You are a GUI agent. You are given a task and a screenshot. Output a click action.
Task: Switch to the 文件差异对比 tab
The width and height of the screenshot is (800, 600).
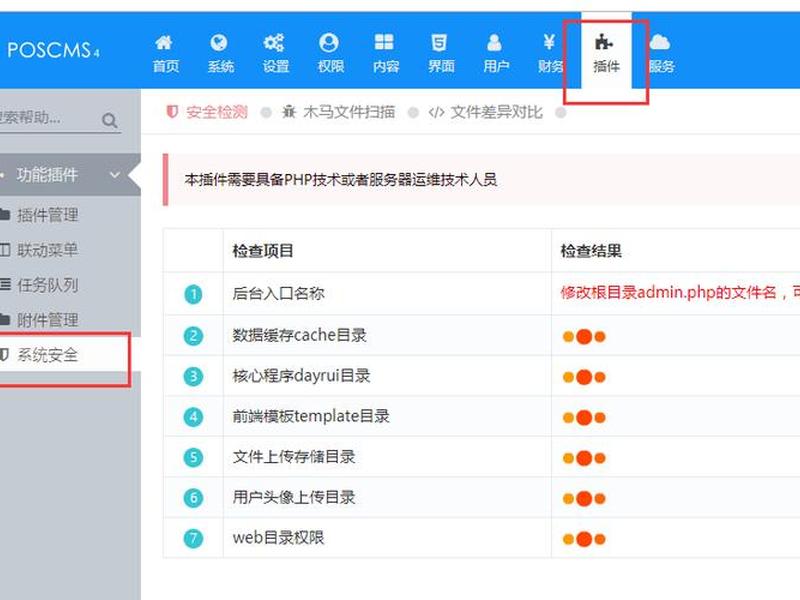tap(486, 112)
